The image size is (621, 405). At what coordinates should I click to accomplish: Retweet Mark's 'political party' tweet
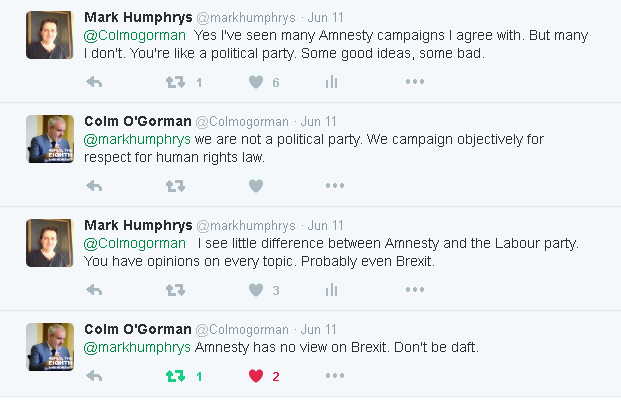(175, 82)
